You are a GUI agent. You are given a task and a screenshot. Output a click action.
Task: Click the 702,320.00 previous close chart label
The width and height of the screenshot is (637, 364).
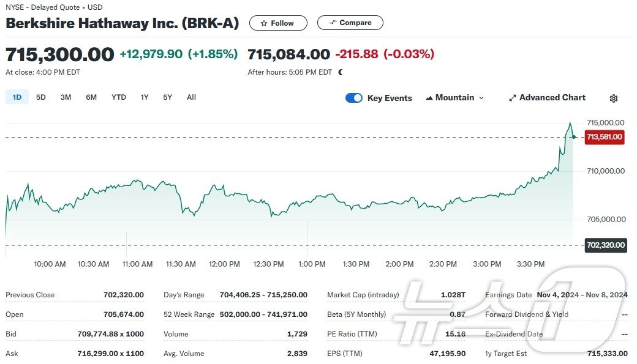pos(605,245)
